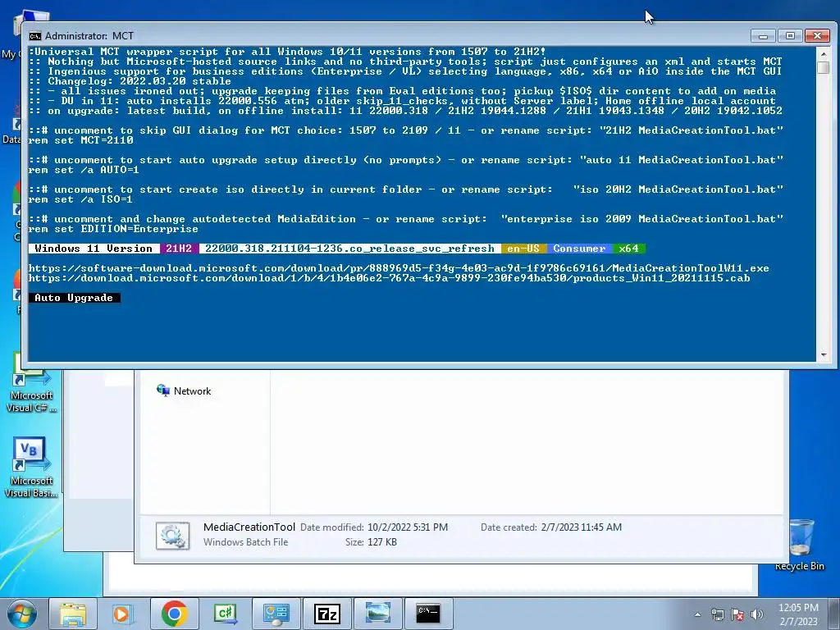
Task: Click the console scrollbar up arrow
Action: [824, 53]
